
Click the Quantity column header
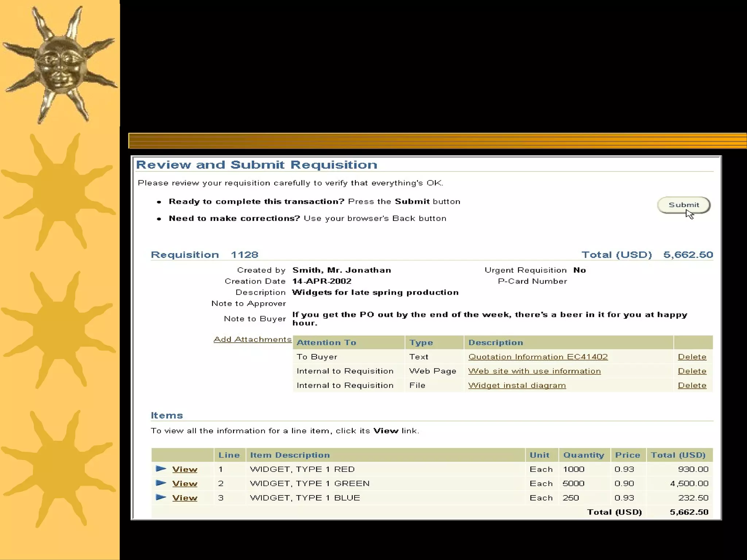click(584, 455)
